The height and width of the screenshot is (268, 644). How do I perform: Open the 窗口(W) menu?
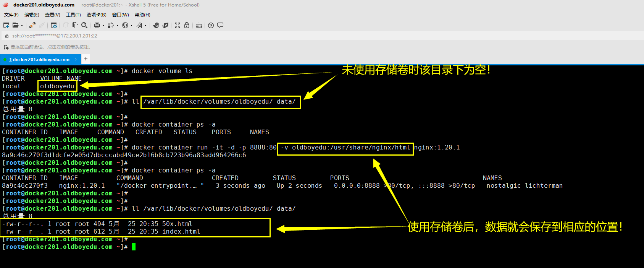(x=121, y=15)
